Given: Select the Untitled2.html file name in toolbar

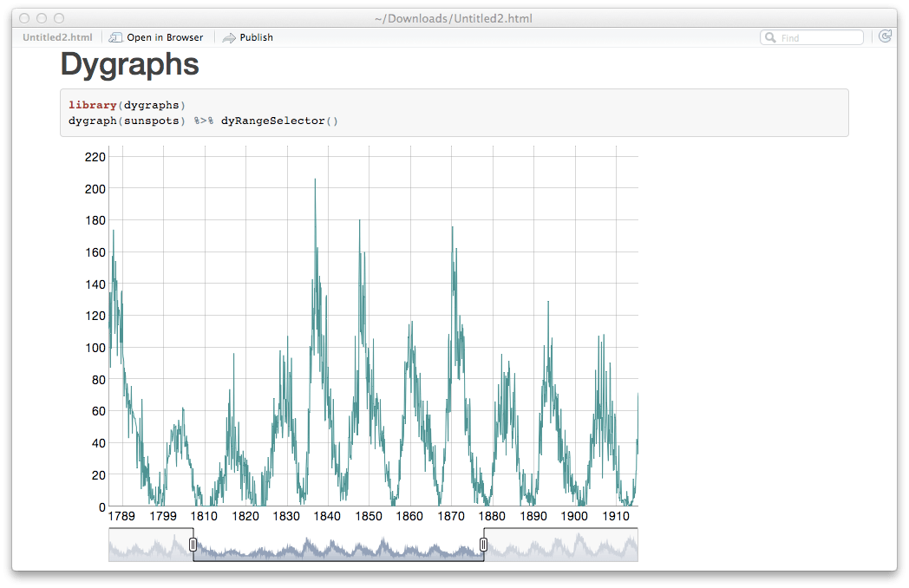Looking at the screenshot, I should click(57, 37).
